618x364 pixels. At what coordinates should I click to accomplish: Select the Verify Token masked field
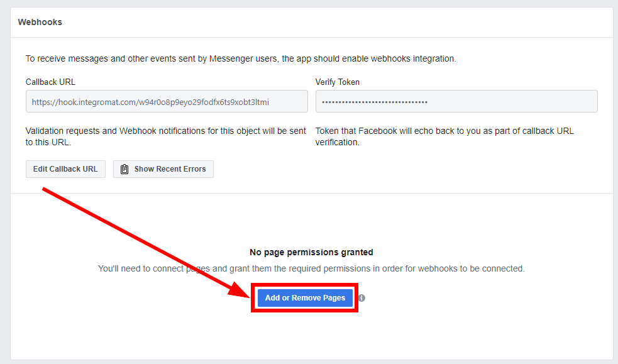(456, 101)
